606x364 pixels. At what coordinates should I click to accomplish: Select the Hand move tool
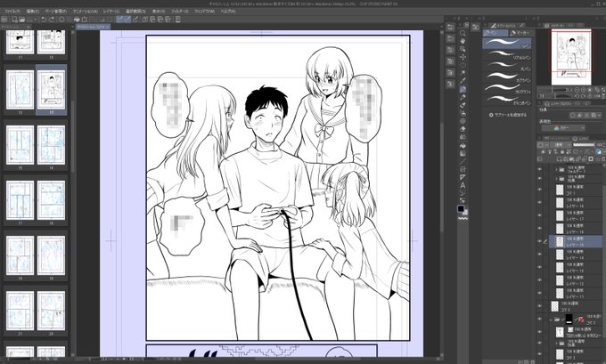(463, 41)
